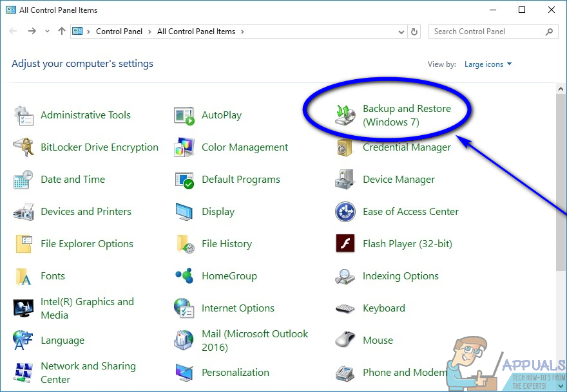Click the Internet Options globe icon
This screenshot has height=392, width=567.
coord(184,308)
